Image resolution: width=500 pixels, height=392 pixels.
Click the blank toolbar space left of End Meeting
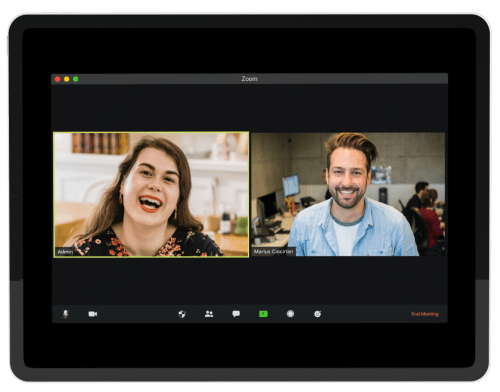point(366,314)
